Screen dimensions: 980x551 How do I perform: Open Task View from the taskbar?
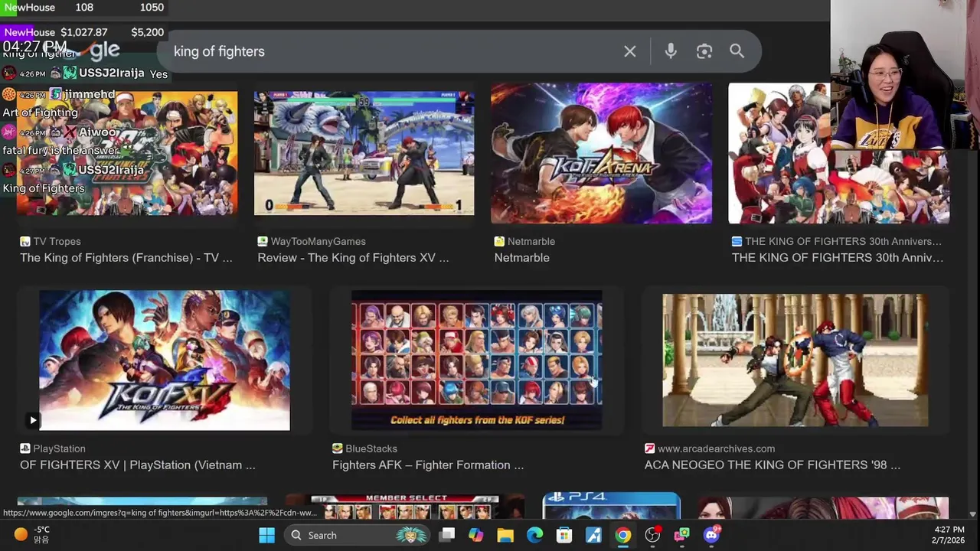(447, 535)
